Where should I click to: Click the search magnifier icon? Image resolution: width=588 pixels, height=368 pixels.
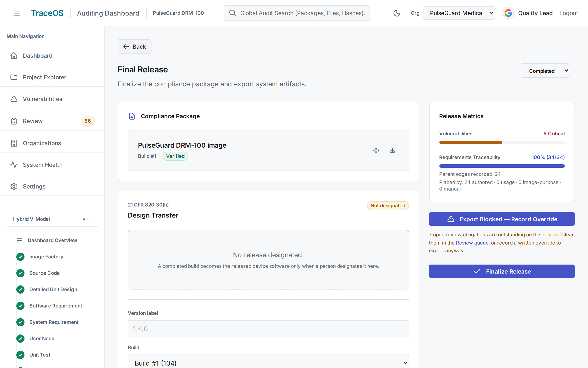point(233,13)
